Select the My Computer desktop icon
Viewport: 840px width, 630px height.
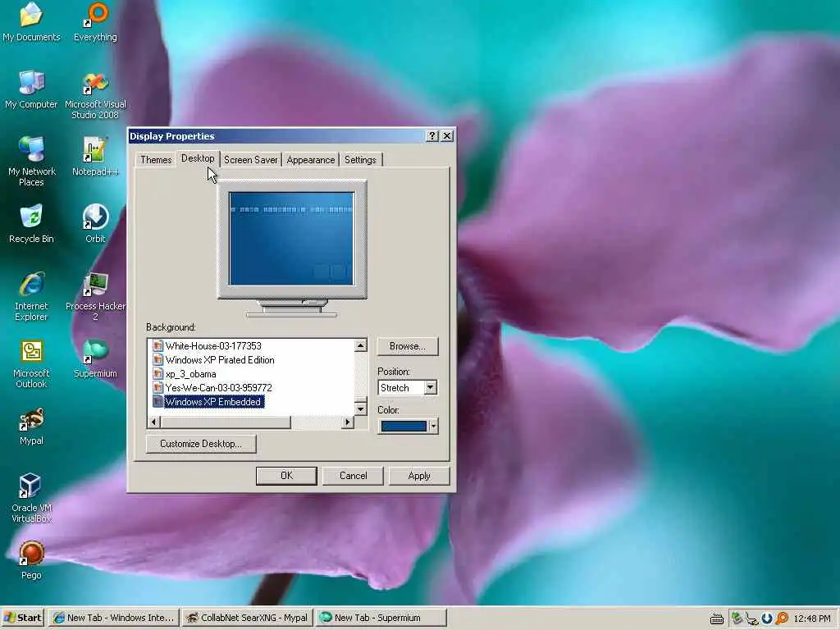pyautogui.click(x=31, y=89)
